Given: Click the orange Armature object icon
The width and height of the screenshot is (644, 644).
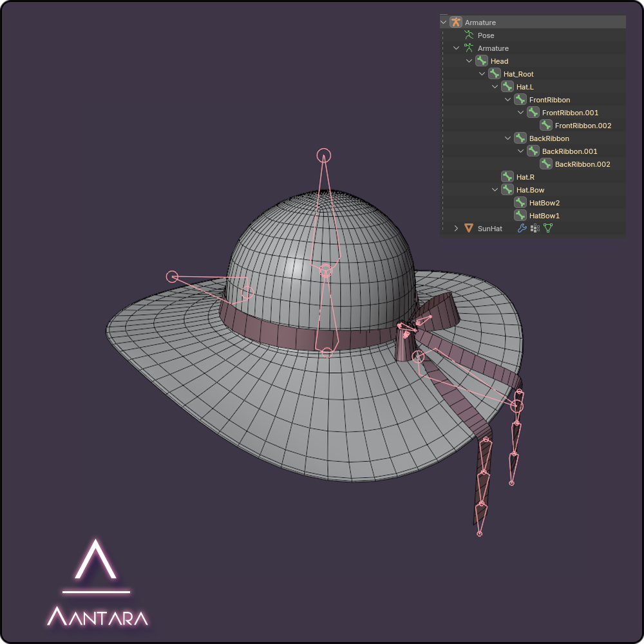Looking at the screenshot, I should pos(456,22).
